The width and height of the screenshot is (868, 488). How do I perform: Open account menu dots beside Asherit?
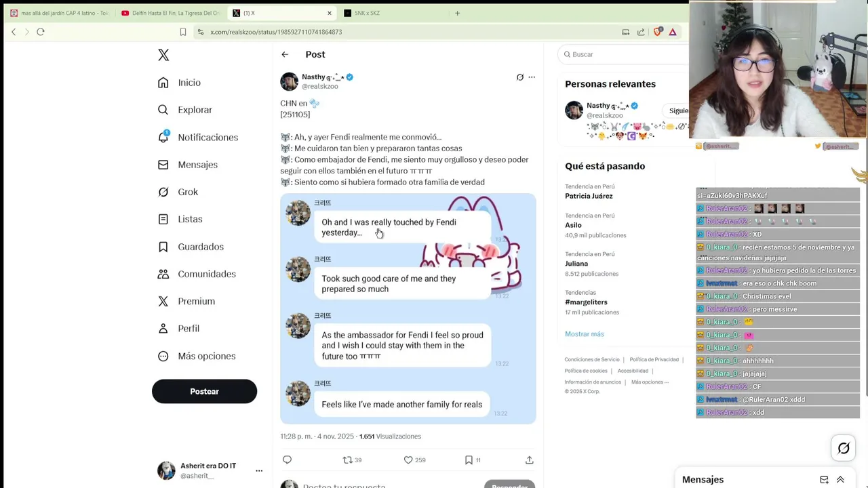258,470
